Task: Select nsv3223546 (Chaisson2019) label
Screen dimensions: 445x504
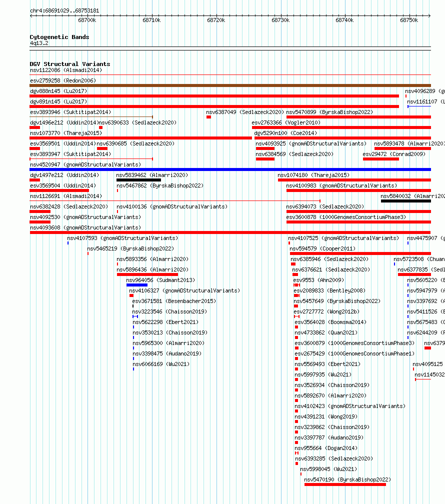Action: (170, 312)
